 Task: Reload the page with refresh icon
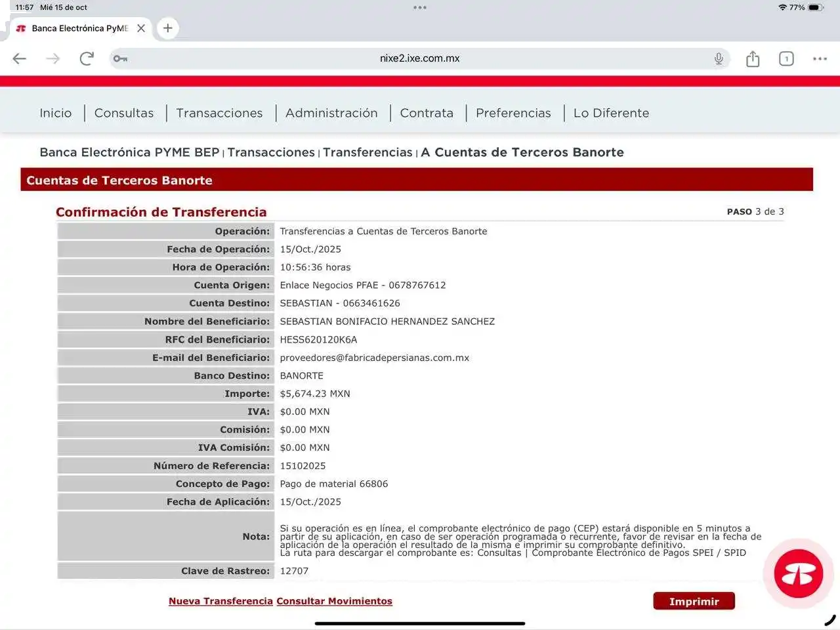tap(87, 58)
